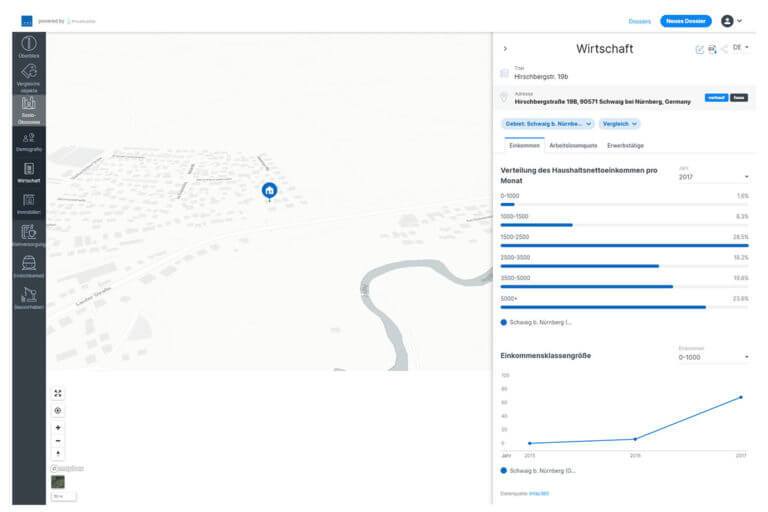This screenshot has width=768, height=512.
Task: Open the Einkommen 0-1000 class dropdown
Action: tap(713, 357)
